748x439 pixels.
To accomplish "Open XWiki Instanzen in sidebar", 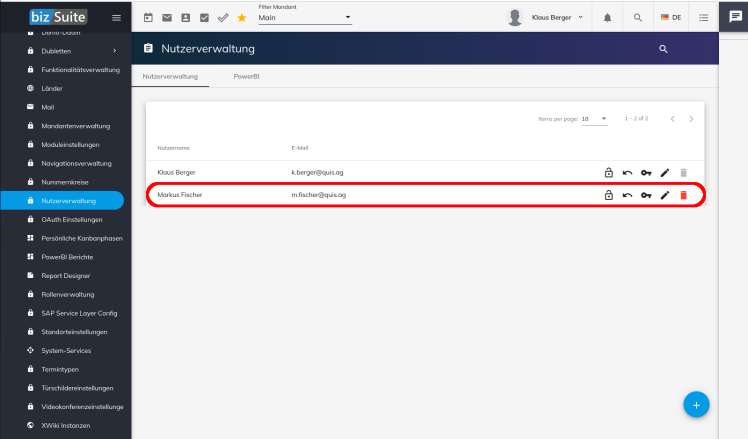I will click(x=66, y=425).
